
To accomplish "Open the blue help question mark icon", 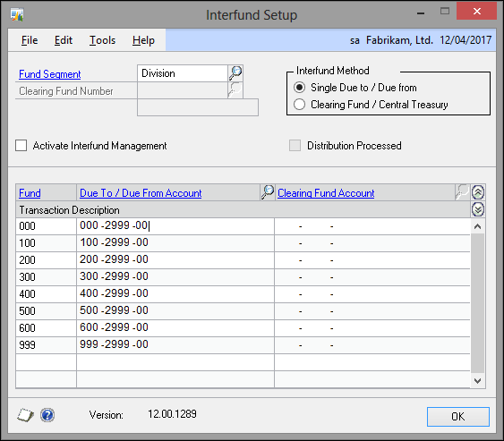I will pos(47,415).
